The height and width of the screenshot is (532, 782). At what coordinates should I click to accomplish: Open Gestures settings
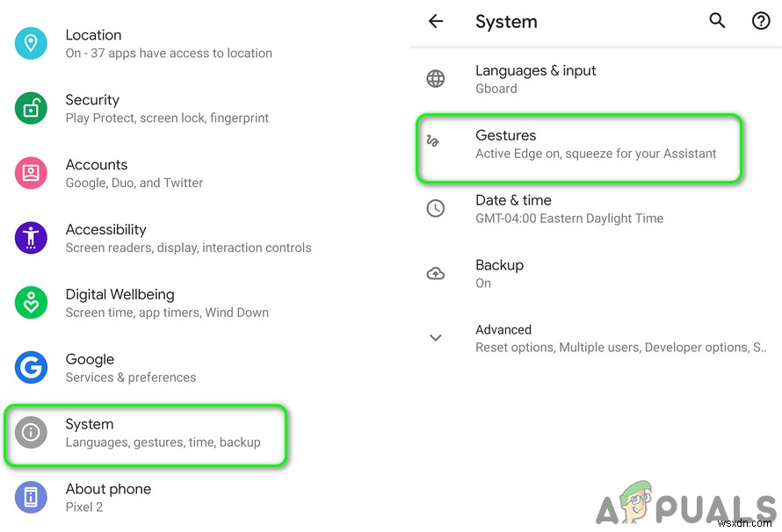(580, 144)
